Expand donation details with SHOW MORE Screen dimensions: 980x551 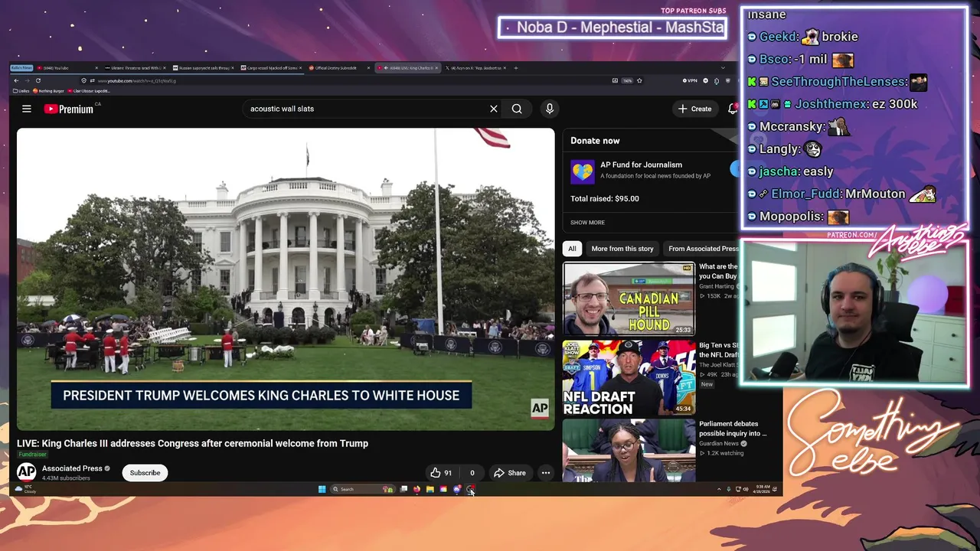coord(587,223)
